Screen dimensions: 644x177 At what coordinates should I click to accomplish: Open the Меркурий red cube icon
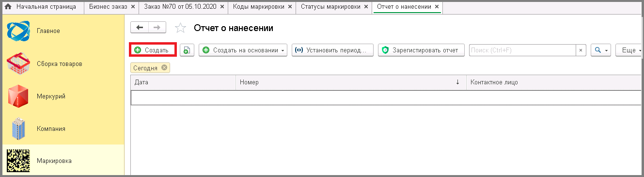[18, 96]
